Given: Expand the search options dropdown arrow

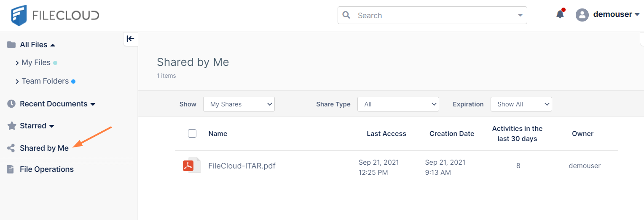Looking at the screenshot, I should [x=520, y=16].
